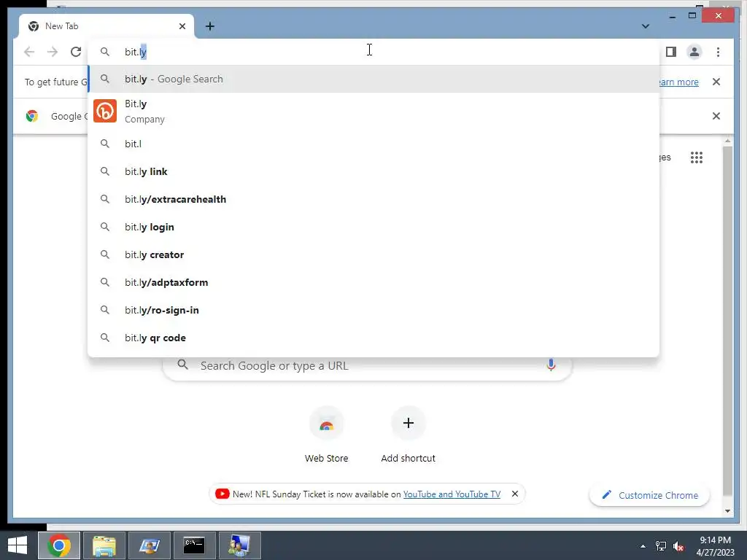This screenshot has height=560, width=747.
Task: Open File Explorer from the taskbar
Action: pyautogui.click(x=104, y=545)
